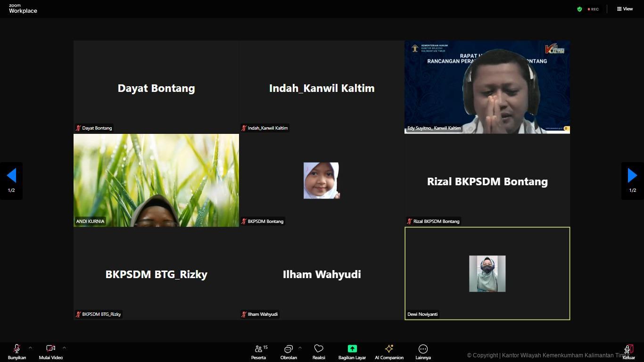Select Dewi Noviyanti's highlighted video tile
The height and width of the screenshot is (362, 644).
487,273
